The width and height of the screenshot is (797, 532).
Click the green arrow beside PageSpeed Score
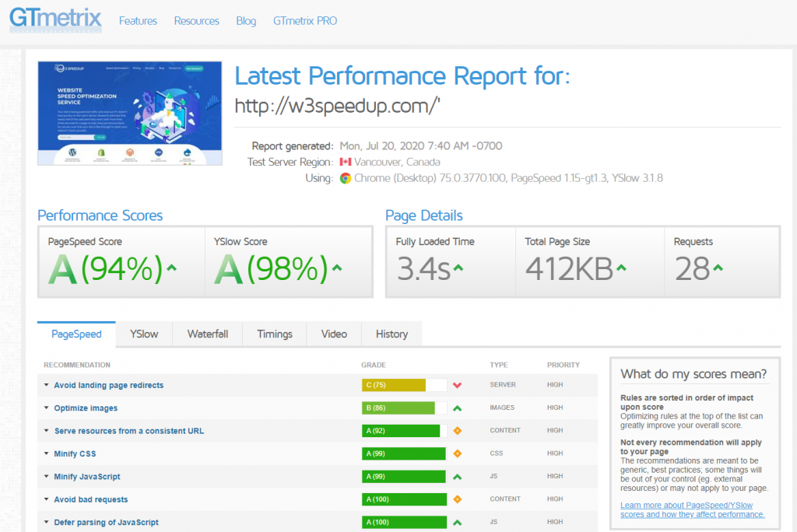(x=172, y=268)
